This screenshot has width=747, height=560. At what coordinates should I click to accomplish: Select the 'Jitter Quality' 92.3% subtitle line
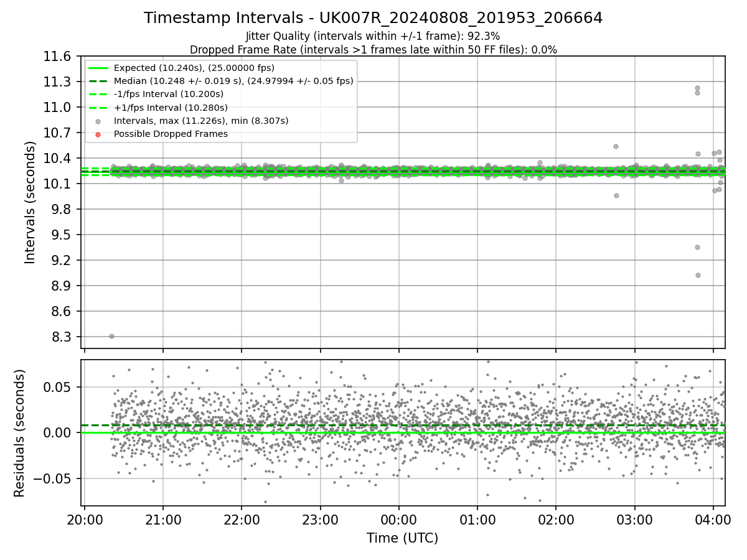[x=373, y=36]
